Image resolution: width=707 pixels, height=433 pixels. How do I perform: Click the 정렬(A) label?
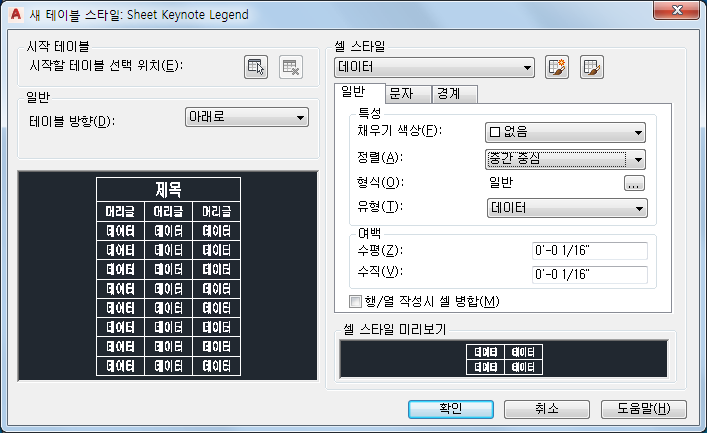(380, 157)
